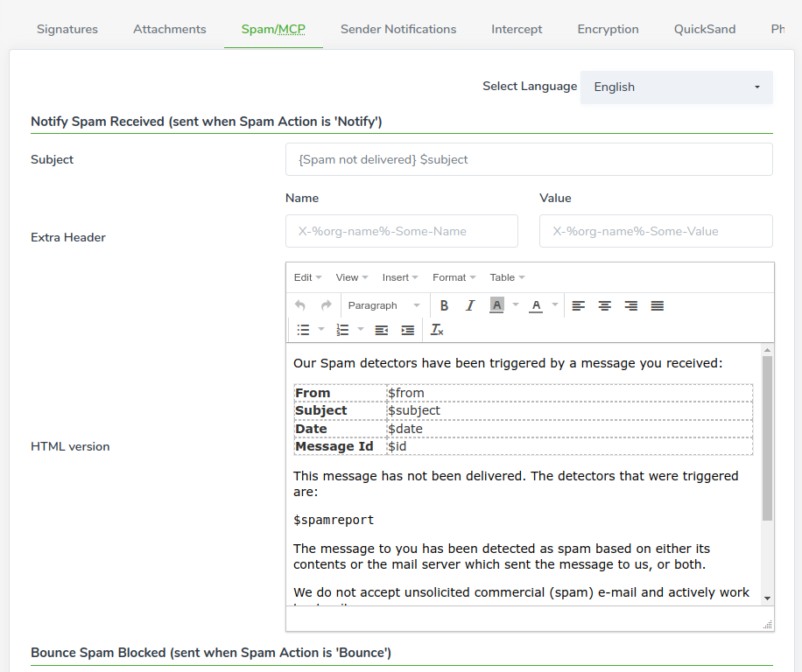Click the Extra Header Value field

[x=656, y=231]
